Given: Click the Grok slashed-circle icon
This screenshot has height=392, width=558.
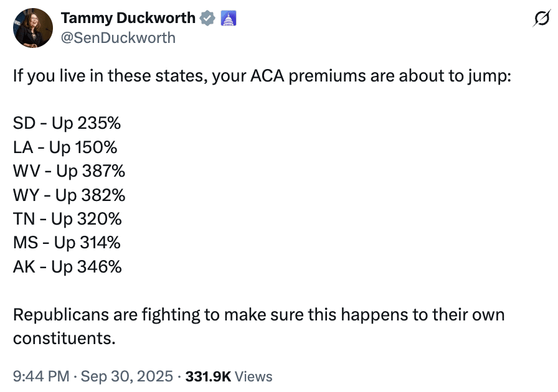Looking at the screenshot, I should coord(541,20).
